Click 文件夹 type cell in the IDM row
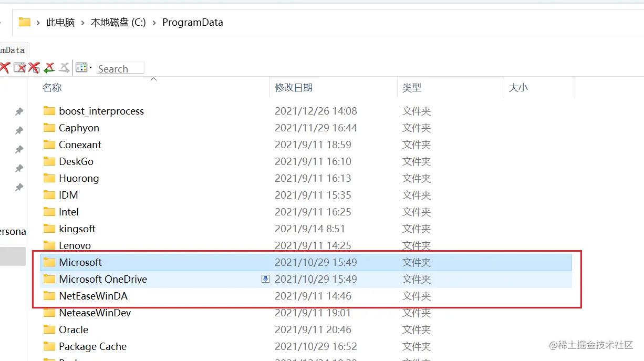The height and width of the screenshot is (361, 644). [x=417, y=195]
